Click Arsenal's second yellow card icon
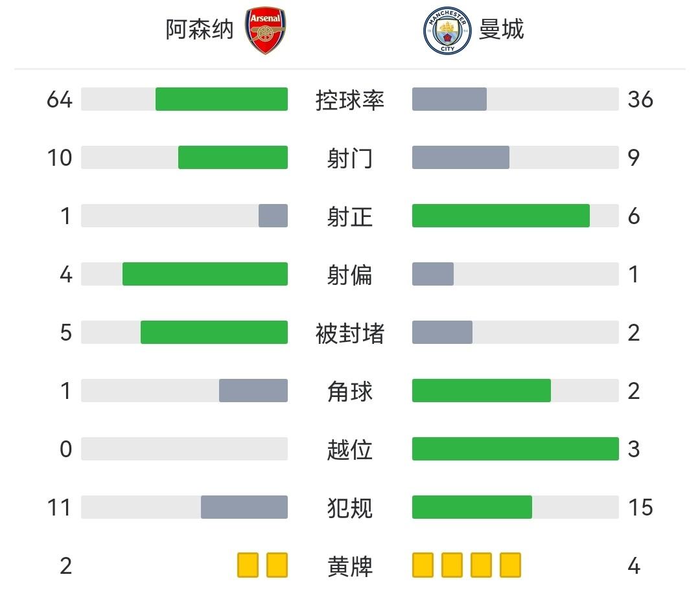The image size is (700, 590). point(277,565)
